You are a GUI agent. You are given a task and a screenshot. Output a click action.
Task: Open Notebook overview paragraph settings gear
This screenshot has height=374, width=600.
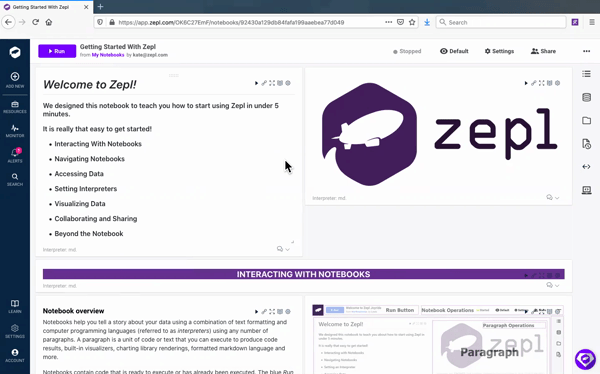(x=288, y=312)
